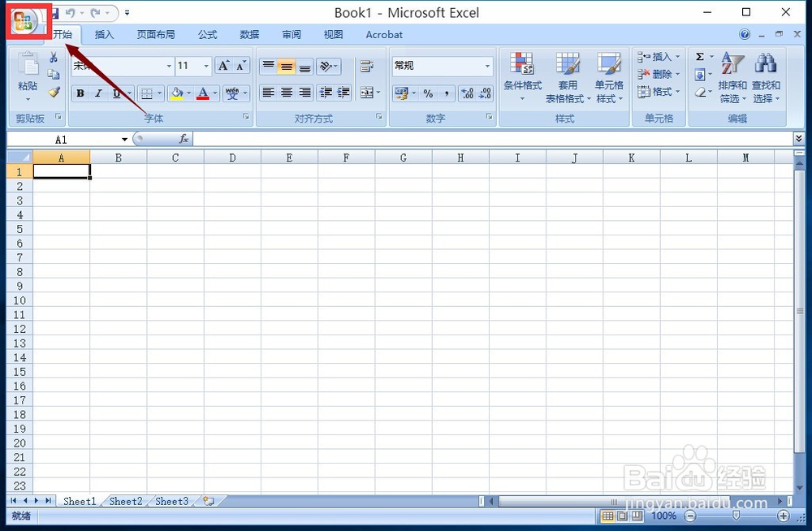Select the Sheet3 worksheet tab
This screenshot has width=812, height=531.
172,501
